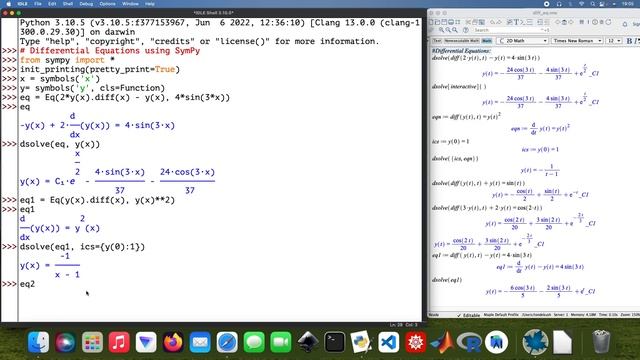Open the Options menu

point(107,4)
